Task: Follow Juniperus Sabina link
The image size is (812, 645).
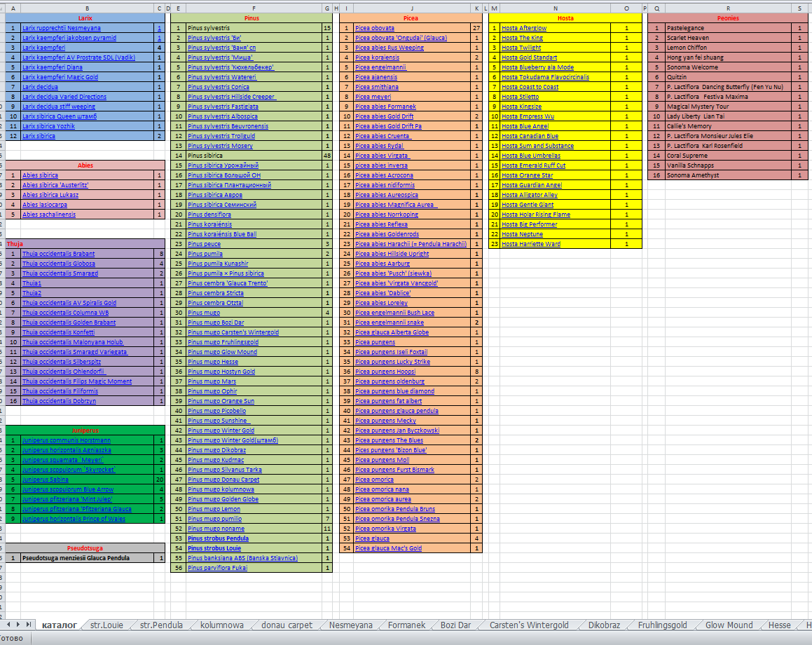Action: [45, 480]
